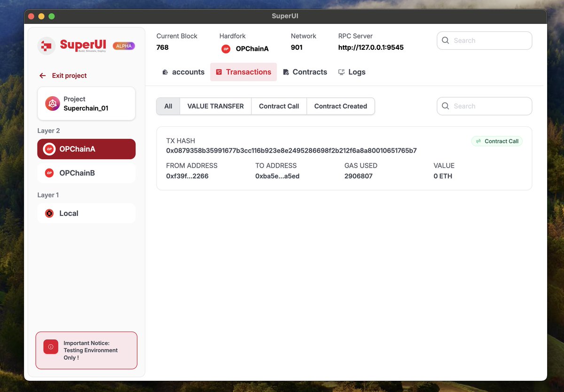This screenshot has height=392, width=564.
Task: Click the SuperUI logo icon
Action: pyautogui.click(x=47, y=46)
